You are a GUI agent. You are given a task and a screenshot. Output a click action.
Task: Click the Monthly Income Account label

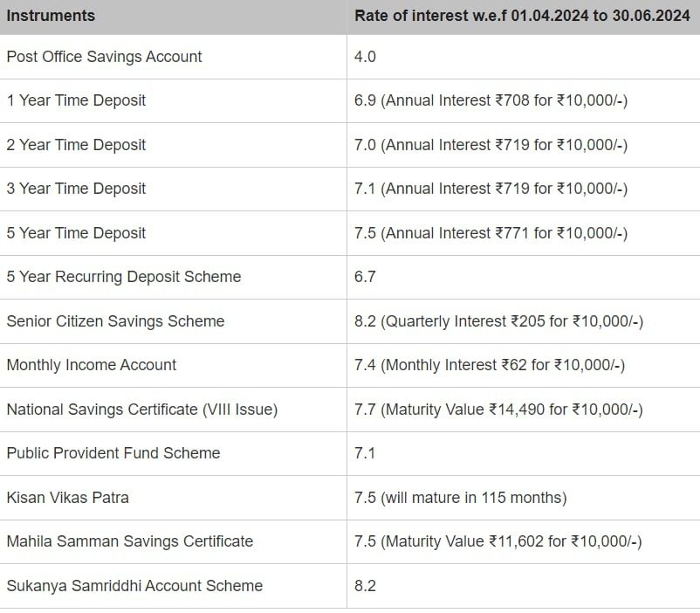pos(91,365)
